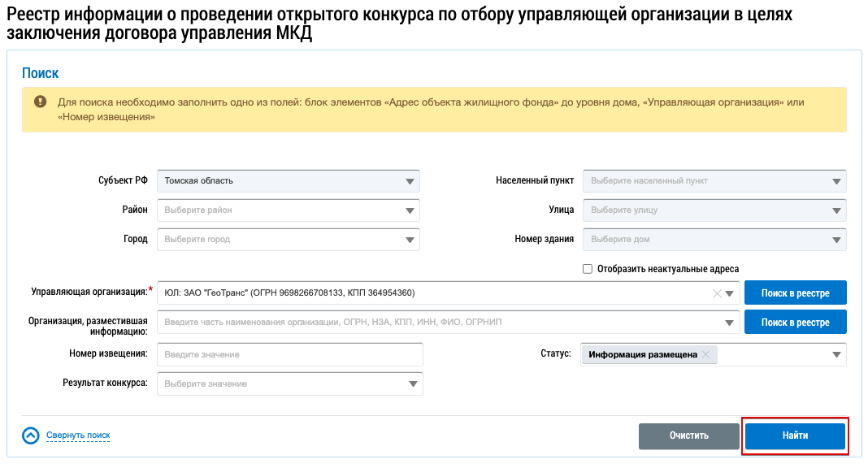This screenshot has width=868, height=468.
Task: Remove the "Информация размещена" status tag
Action: click(705, 354)
